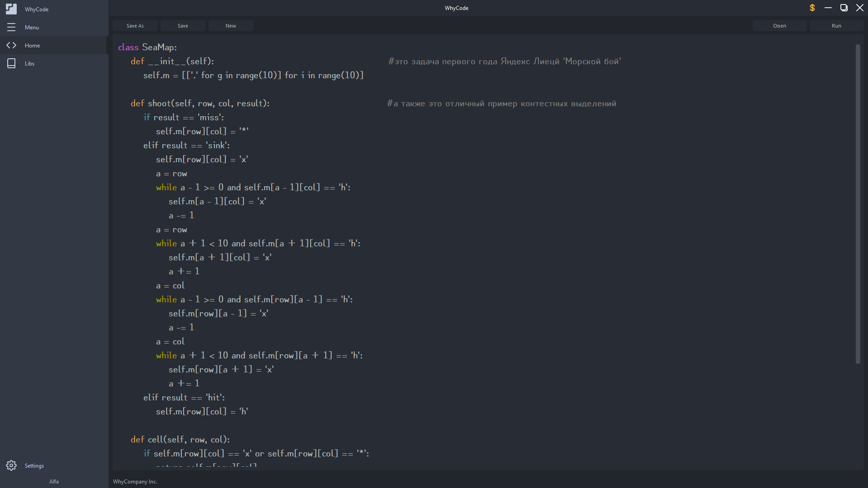Open the hamburger Menu icon
The height and width of the screenshot is (488, 868).
tap(11, 27)
